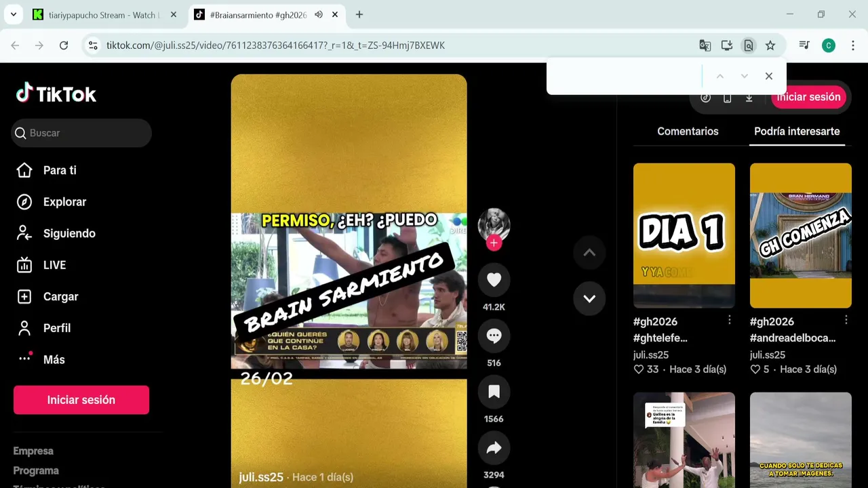868x488 pixels.
Task: Save video with bookmark icon
Action: coord(494,392)
